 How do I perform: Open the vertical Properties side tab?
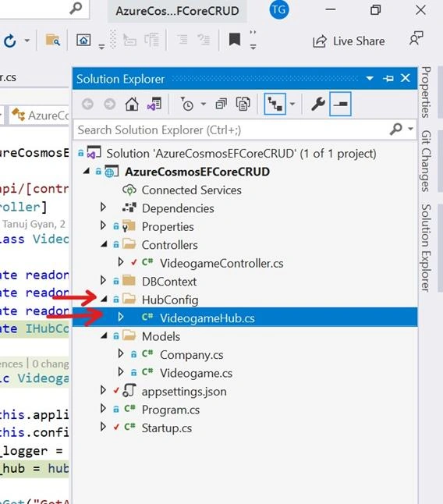426,92
